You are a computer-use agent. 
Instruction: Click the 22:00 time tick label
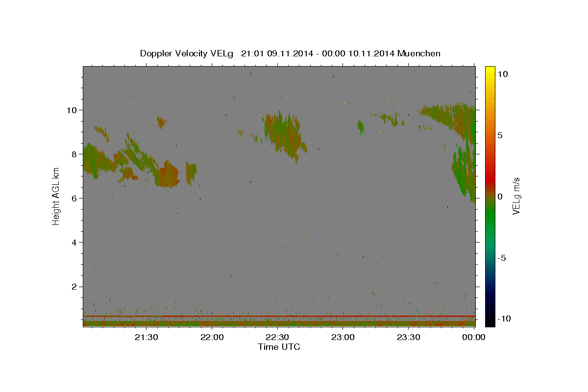212,337
